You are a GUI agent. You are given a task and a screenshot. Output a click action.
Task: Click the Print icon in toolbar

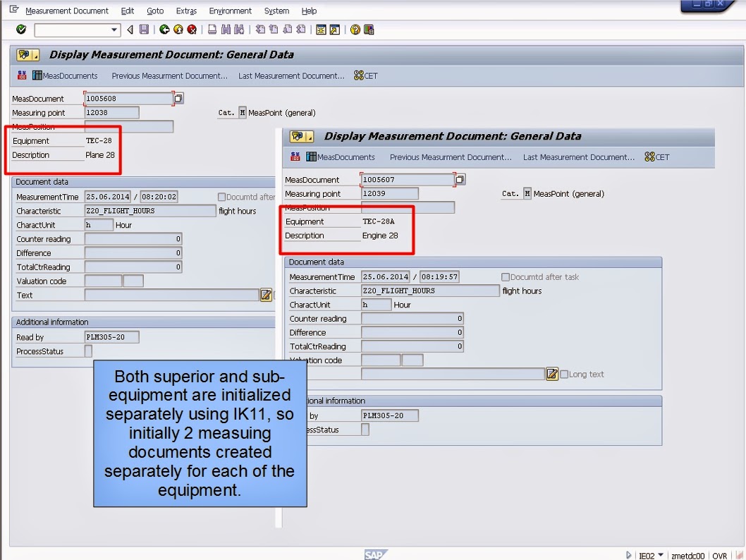coord(212,30)
